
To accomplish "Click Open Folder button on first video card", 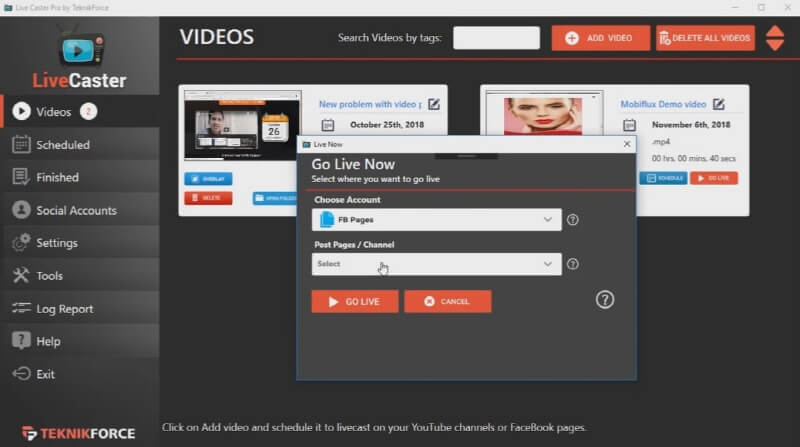I will pyautogui.click(x=274, y=197).
